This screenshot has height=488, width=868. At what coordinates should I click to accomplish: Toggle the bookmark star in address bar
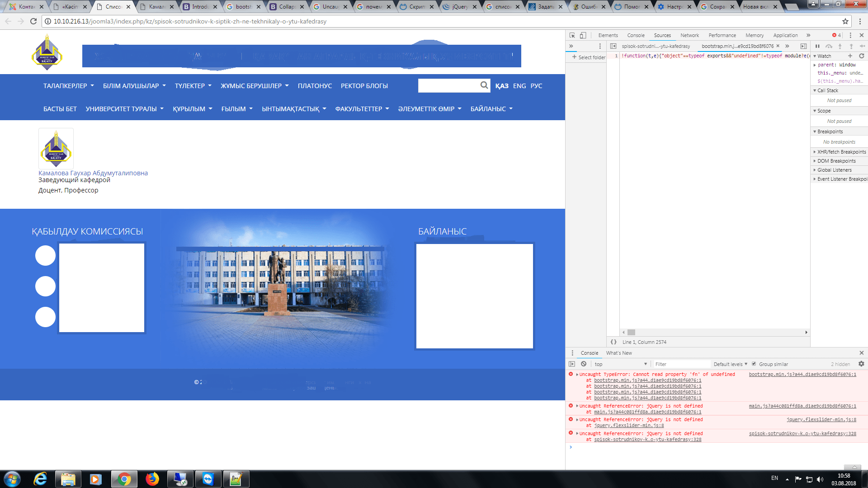click(x=846, y=21)
